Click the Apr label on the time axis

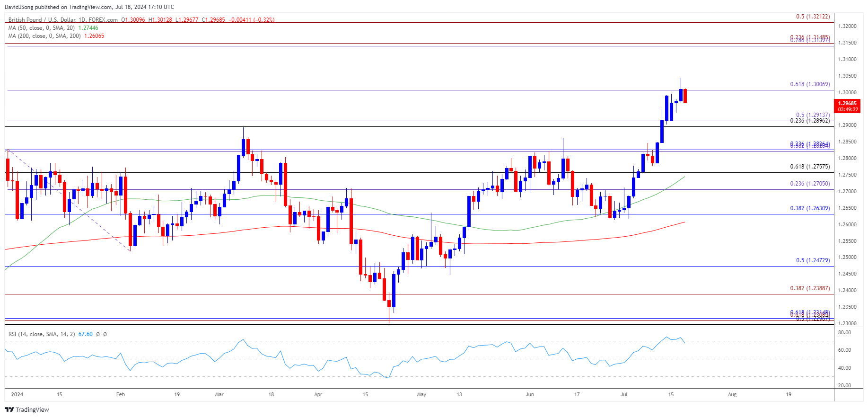tap(318, 394)
